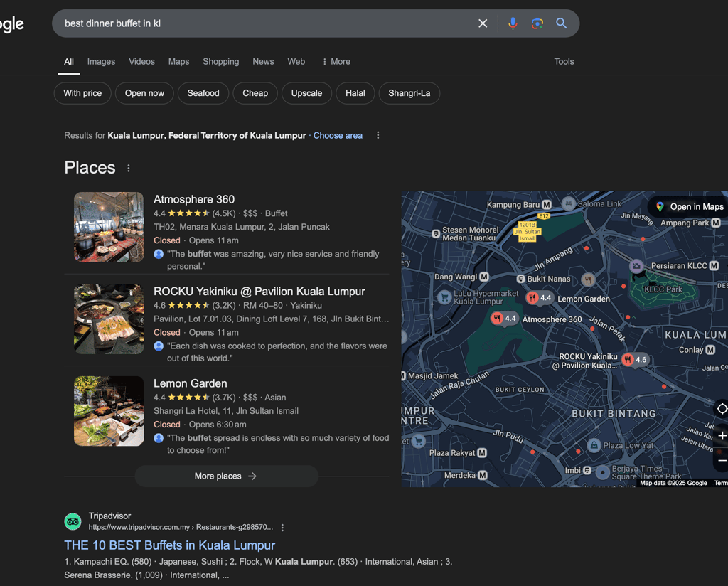Image resolution: width=728 pixels, height=586 pixels.
Task: Click Plaza Low Yat shopping pin
Action: pyautogui.click(x=594, y=446)
